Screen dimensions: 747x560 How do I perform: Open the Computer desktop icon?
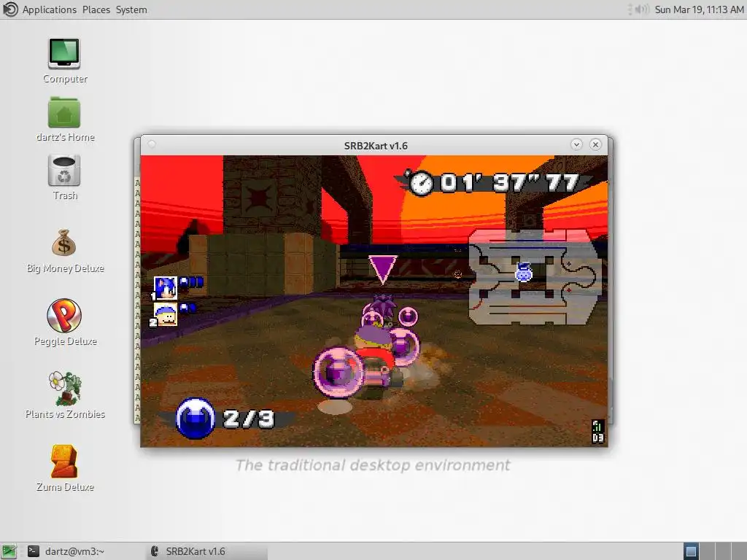[x=65, y=61]
